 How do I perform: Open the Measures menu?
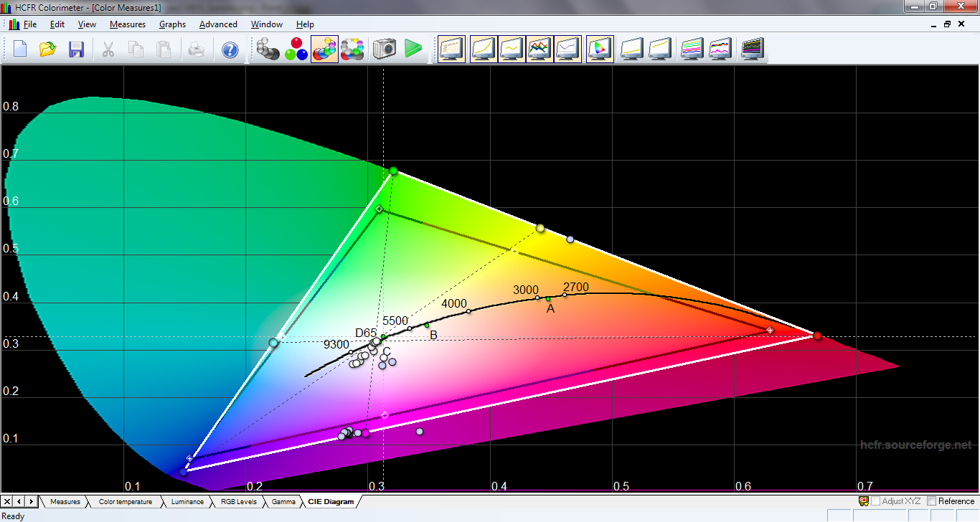(x=127, y=24)
